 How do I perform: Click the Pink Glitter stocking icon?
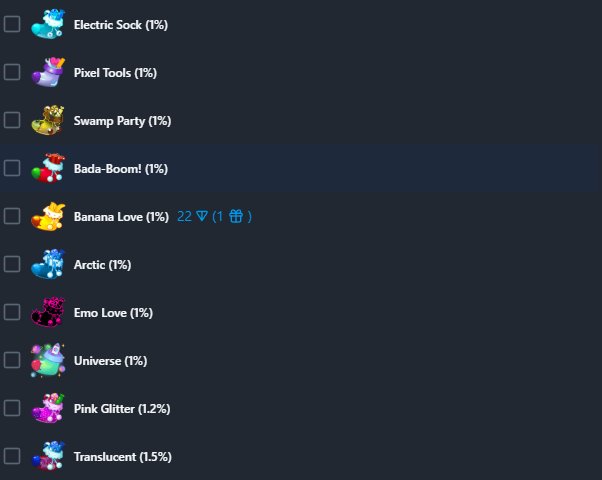point(48,408)
